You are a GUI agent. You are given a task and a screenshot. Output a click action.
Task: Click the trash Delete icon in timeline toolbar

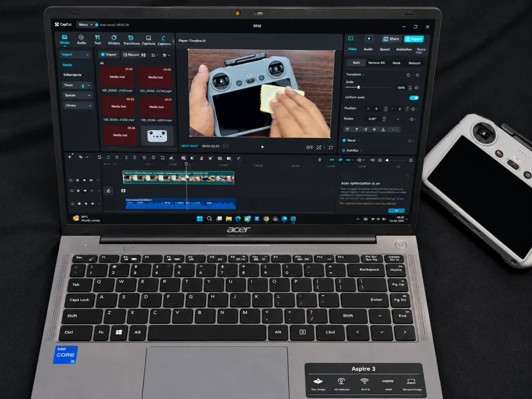[x=144, y=158]
